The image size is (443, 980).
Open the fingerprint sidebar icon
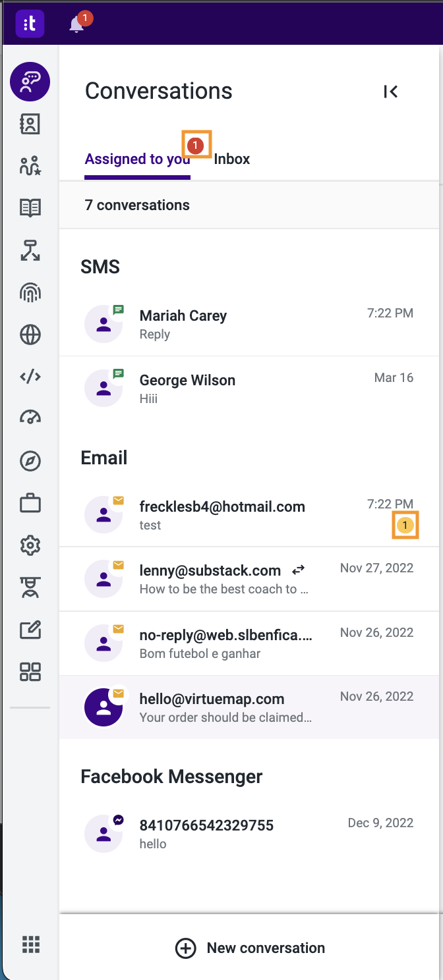30,292
